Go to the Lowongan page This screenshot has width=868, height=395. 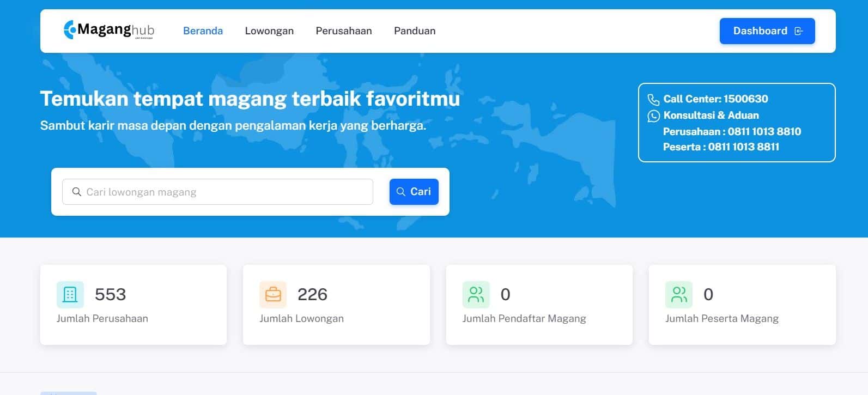[269, 31]
